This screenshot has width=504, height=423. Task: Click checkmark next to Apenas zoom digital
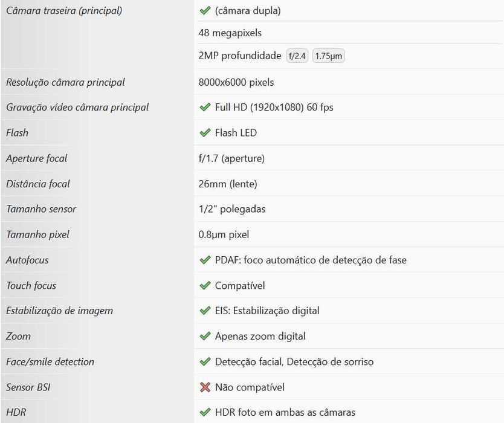pos(205,337)
